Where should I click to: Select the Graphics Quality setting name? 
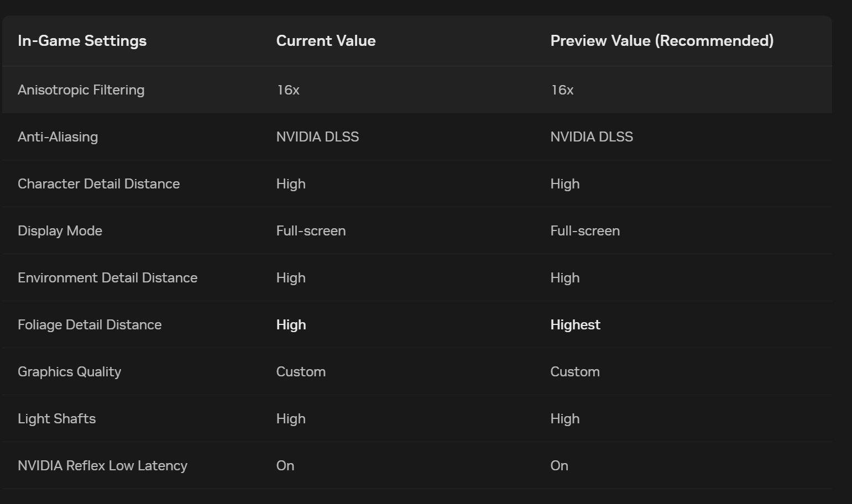(x=69, y=372)
